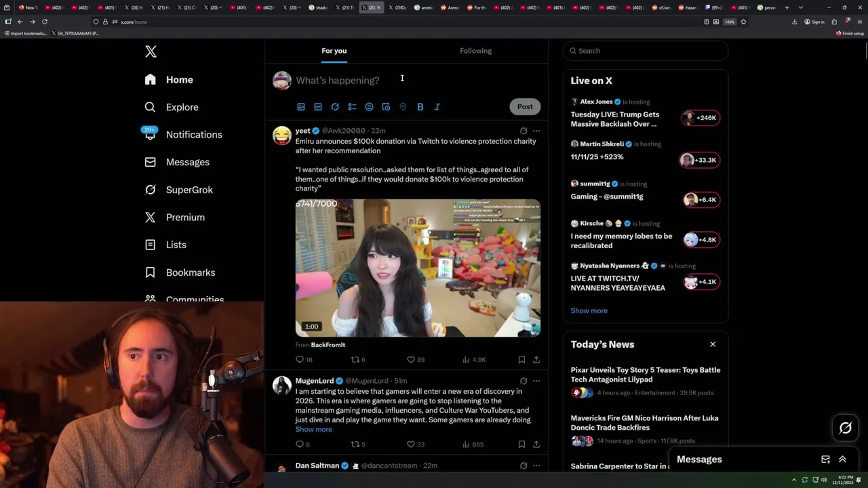Open more options on yeet's post
Viewport: 868px width, 488px height.
[x=536, y=131]
